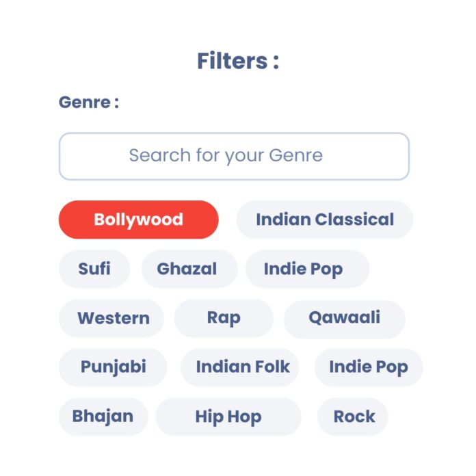476x476 pixels.
Task: Select the Indian Classical genre filter
Action: coord(325,220)
